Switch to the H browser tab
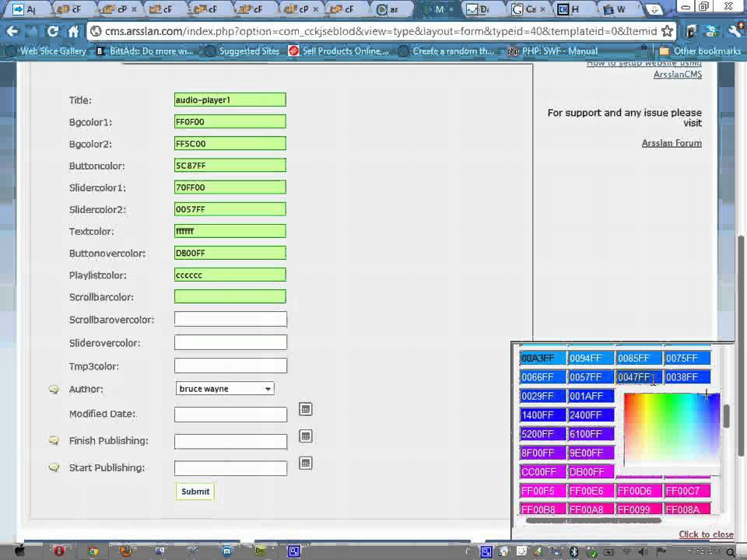Screen dimensions: 747x560 tap(573, 9)
